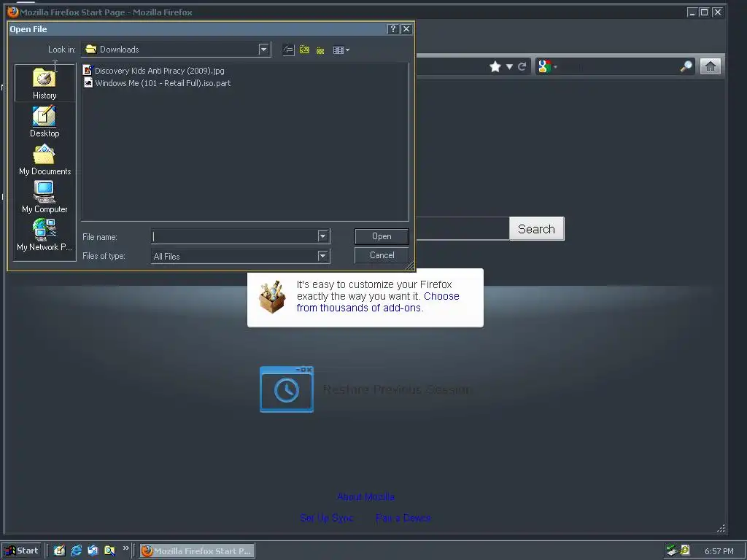Go up one folder level
The image size is (747, 560).
(304, 50)
